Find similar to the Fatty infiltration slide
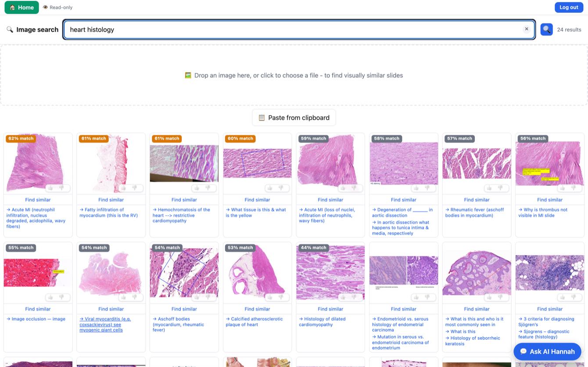Viewport: 588px width, 367px height. click(x=111, y=200)
